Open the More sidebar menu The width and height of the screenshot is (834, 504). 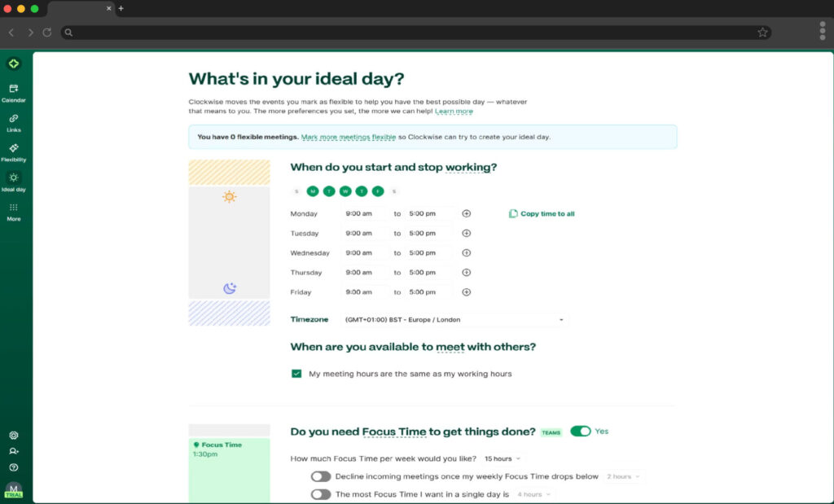coord(14,213)
